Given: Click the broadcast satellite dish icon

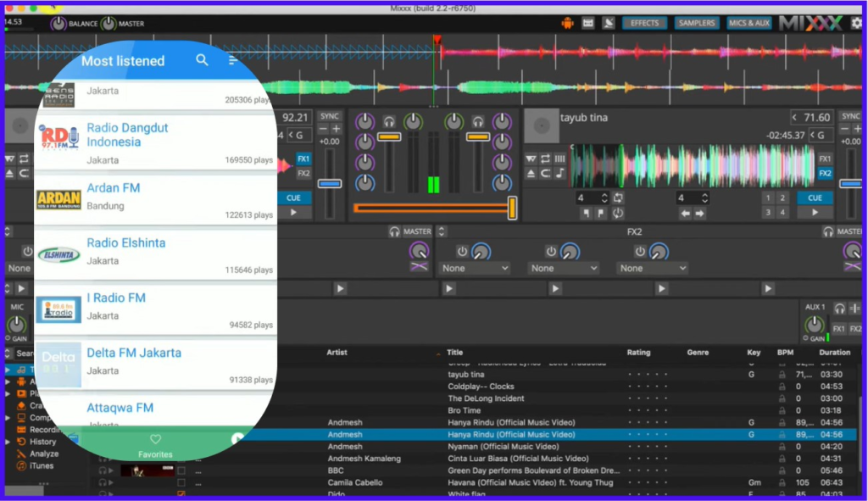Looking at the screenshot, I should [609, 23].
